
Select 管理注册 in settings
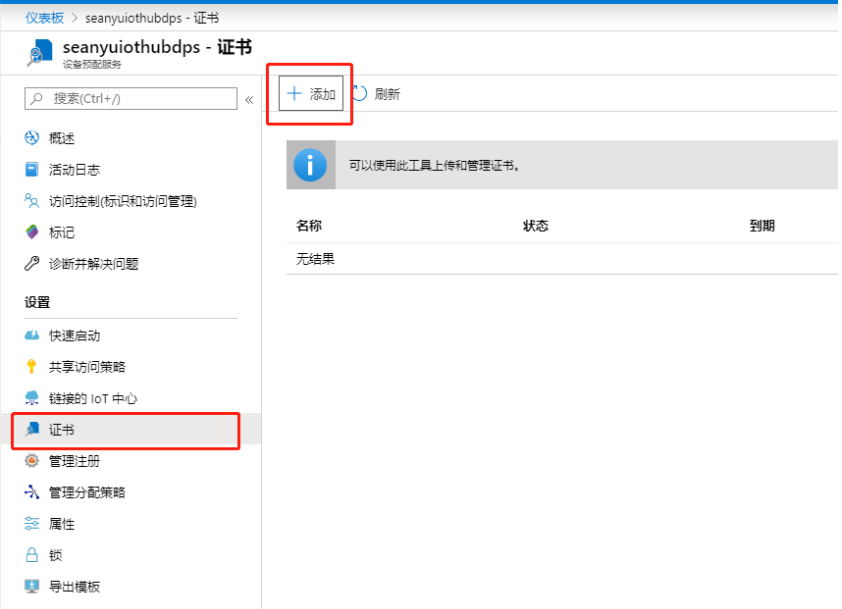[74, 461]
